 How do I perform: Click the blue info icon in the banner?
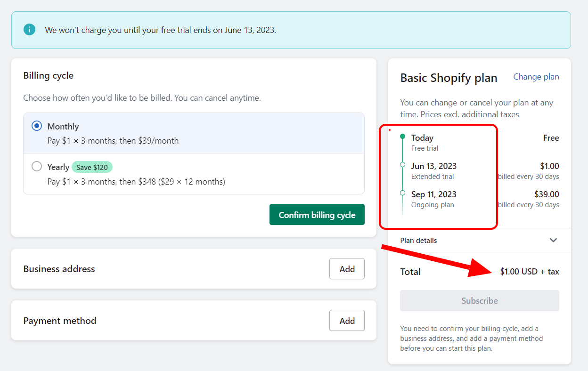[29, 29]
